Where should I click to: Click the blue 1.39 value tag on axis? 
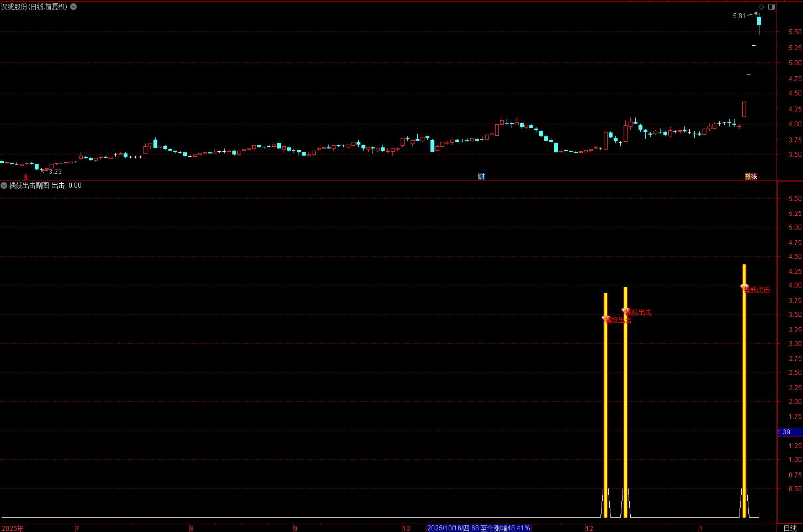click(790, 432)
